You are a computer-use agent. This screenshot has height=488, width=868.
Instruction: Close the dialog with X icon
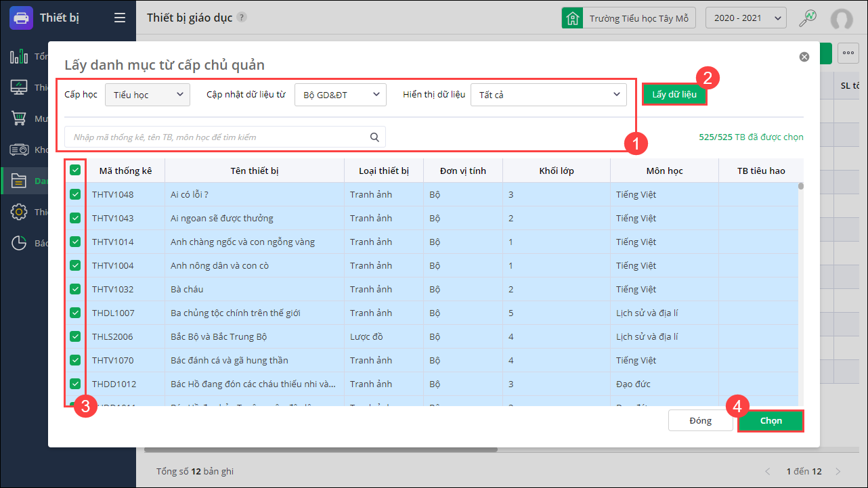(x=804, y=57)
